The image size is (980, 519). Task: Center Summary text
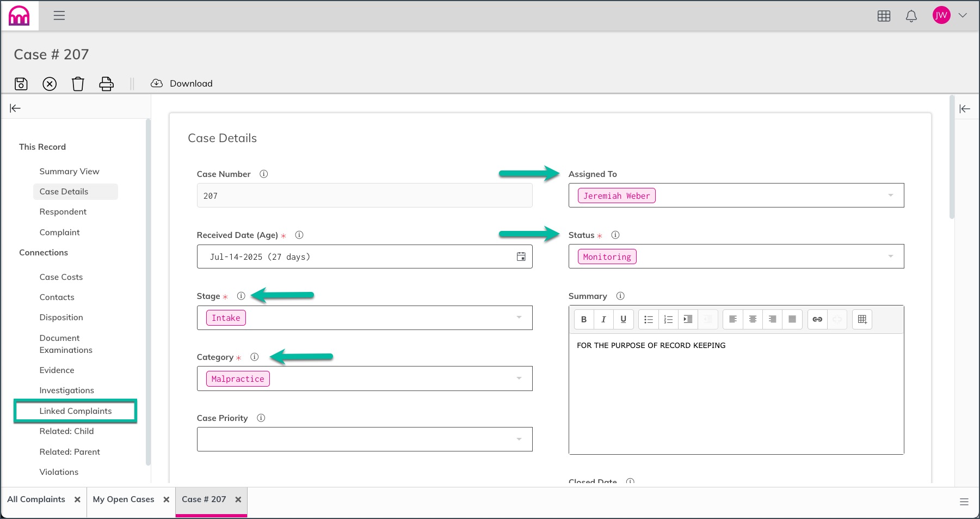point(753,320)
